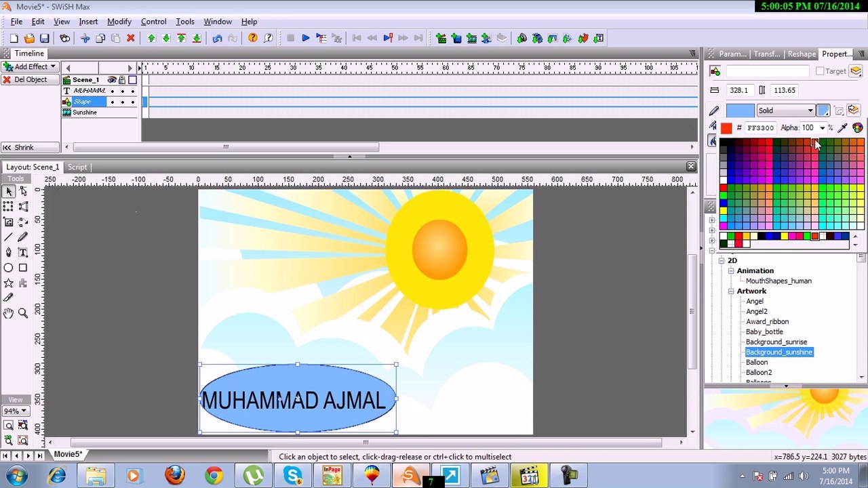Switch to the Reshape tab

pyautogui.click(x=802, y=54)
